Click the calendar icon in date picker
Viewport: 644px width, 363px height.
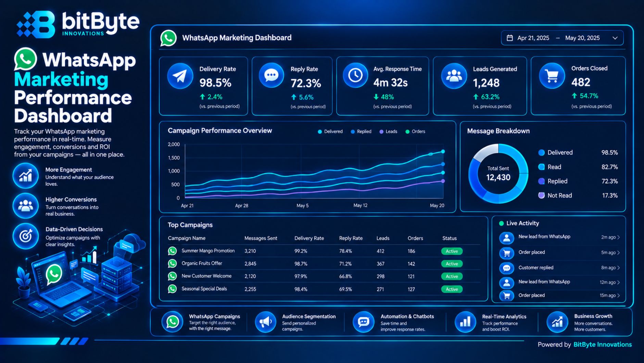(x=510, y=38)
